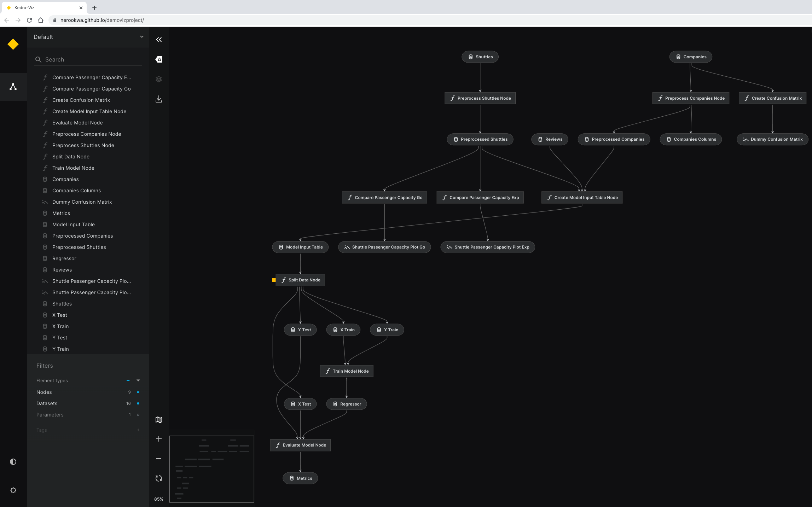Toggle dark/light theme icon
This screenshot has height=507, width=812.
tap(13, 462)
